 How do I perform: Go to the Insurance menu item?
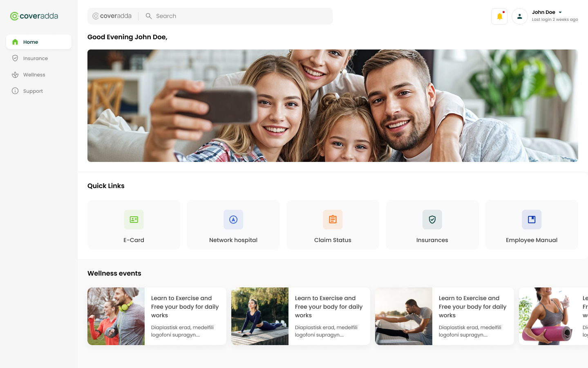(39, 58)
